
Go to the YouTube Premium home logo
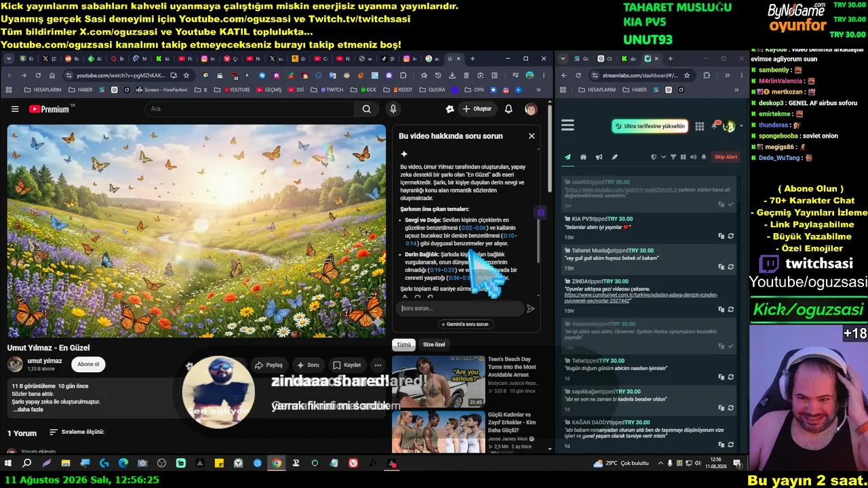coord(50,109)
